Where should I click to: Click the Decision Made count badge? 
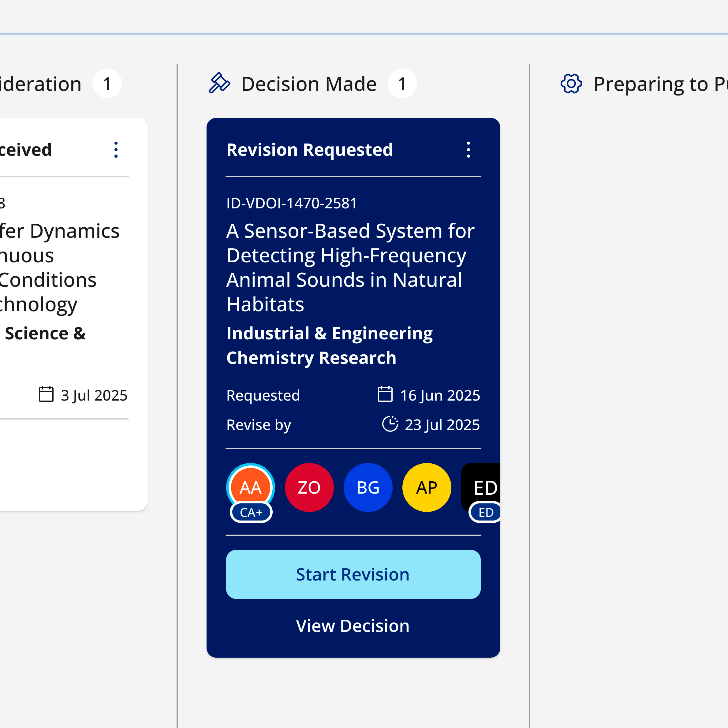(x=402, y=84)
